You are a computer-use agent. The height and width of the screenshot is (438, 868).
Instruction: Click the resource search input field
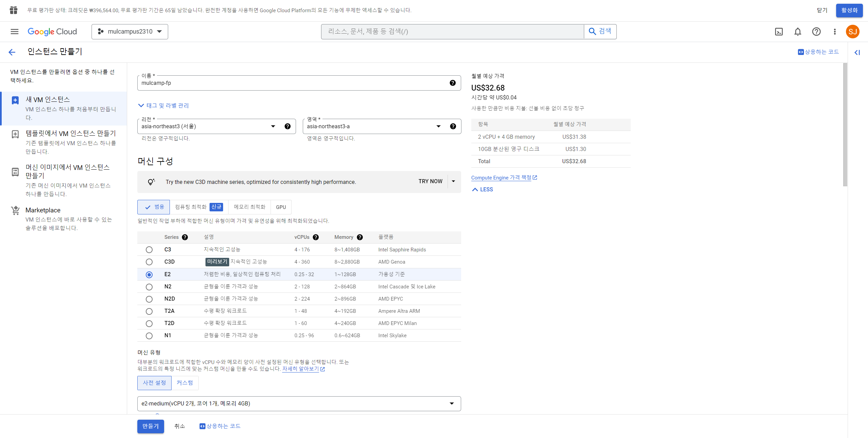pos(452,32)
